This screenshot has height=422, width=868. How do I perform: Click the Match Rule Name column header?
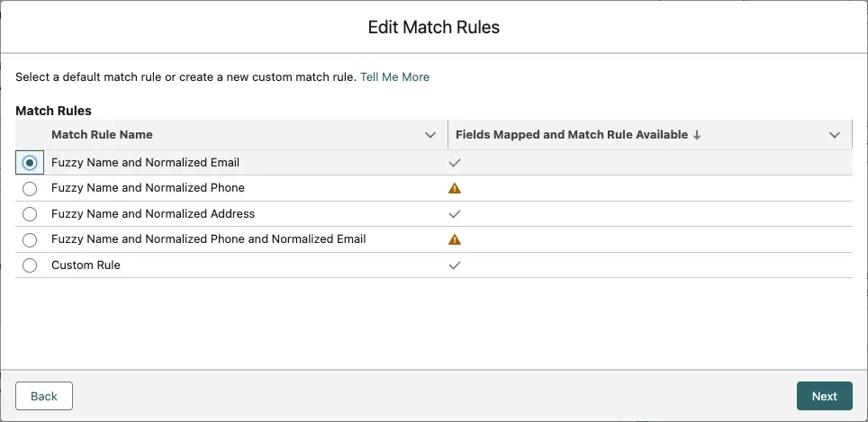(102, 135)
